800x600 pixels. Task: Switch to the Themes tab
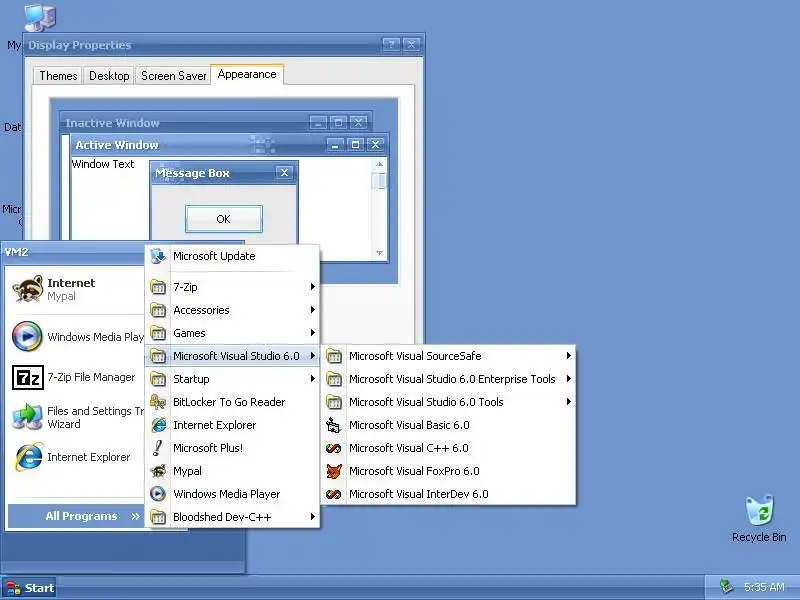(x=58, y=76)
